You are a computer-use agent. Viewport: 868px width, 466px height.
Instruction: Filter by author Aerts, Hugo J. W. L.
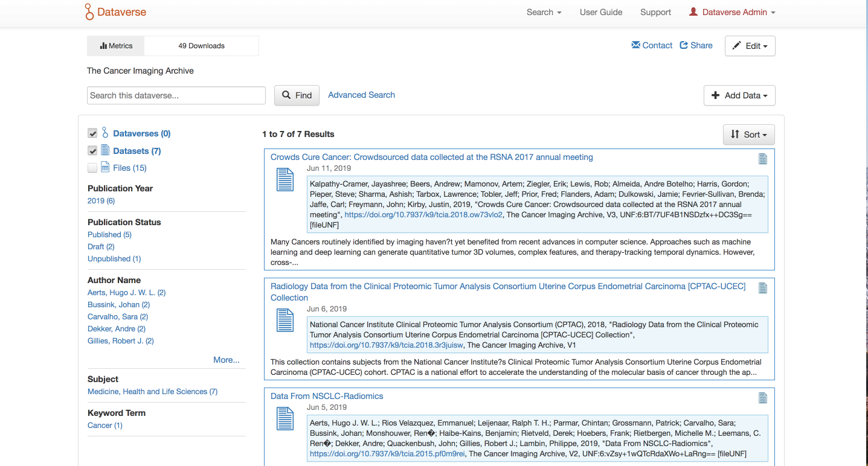point(126,292)
